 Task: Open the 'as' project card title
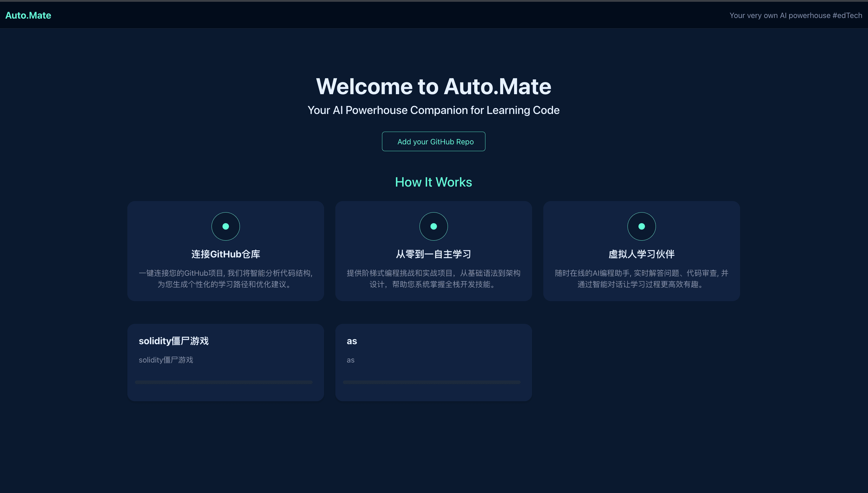(x=352, y=341)
